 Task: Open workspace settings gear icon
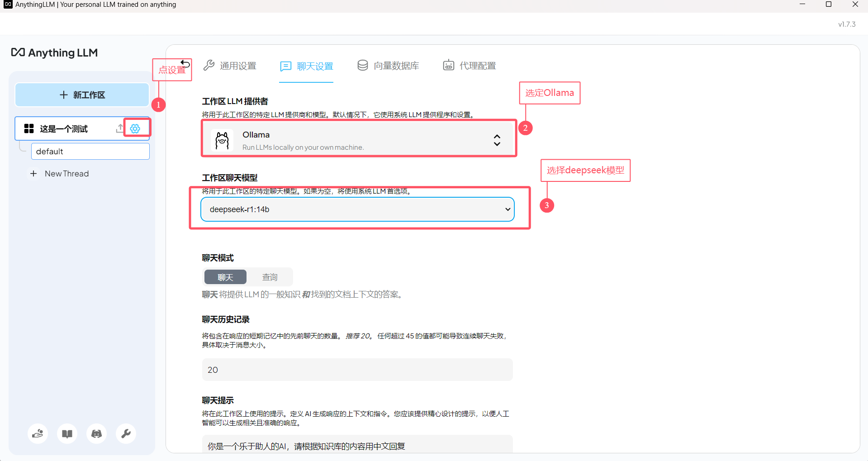tap(135, 128)
